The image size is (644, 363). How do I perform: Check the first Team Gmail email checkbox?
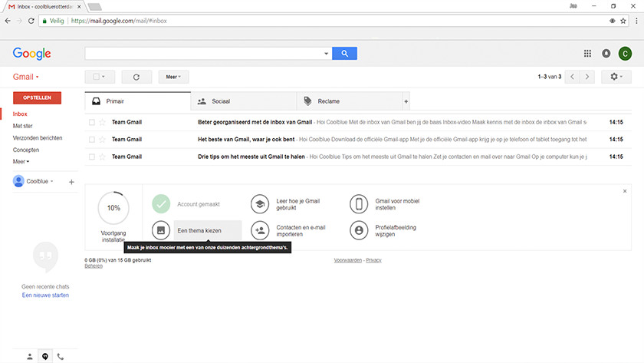[x=91, y=122]
